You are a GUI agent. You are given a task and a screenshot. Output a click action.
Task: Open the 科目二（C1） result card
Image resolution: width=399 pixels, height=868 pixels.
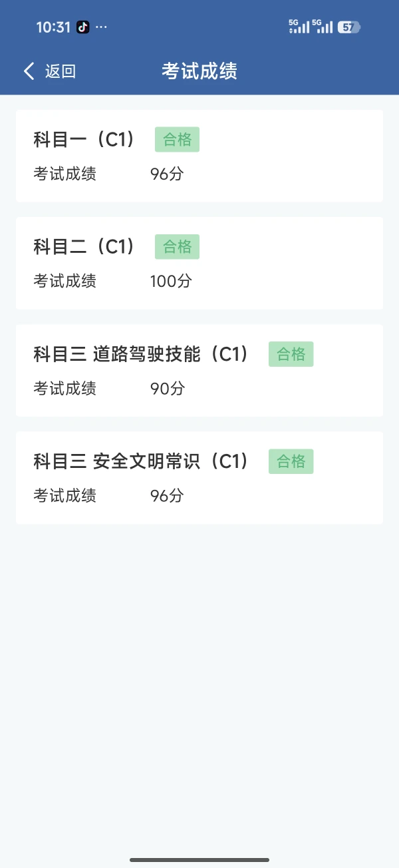coord(199,263)
